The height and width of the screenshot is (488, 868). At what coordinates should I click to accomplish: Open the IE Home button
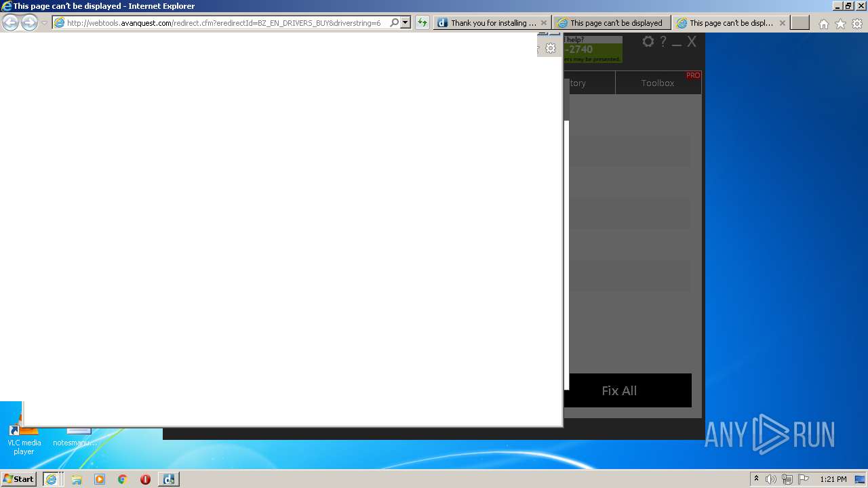pyautogui.click(x=823, y=24)
